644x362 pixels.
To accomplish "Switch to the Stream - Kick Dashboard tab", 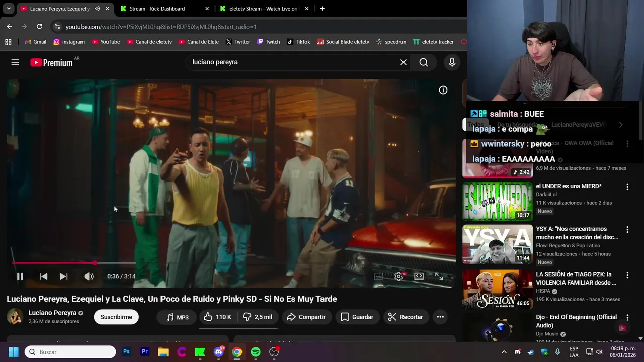I will [164, 9].
